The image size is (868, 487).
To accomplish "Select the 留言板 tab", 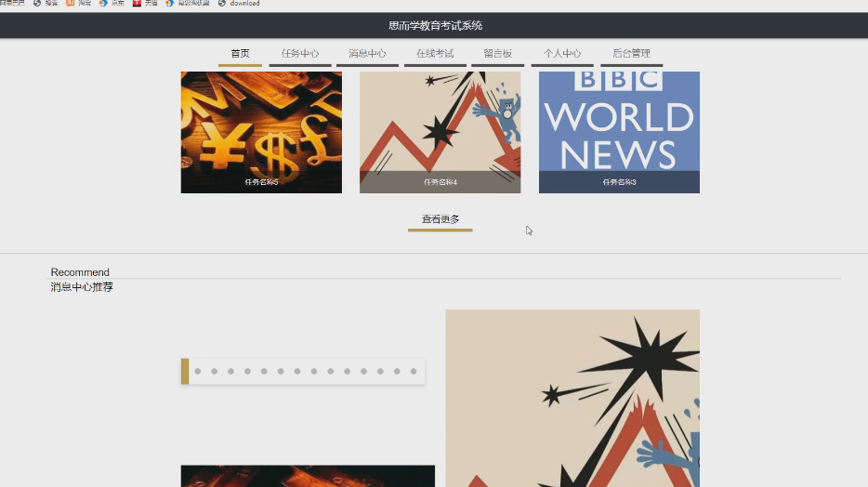I will coord(498,54).
